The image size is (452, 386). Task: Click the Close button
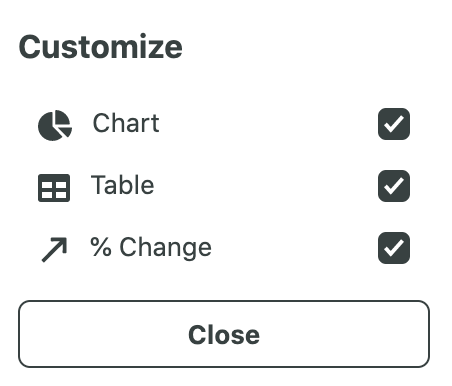(224, 334)
